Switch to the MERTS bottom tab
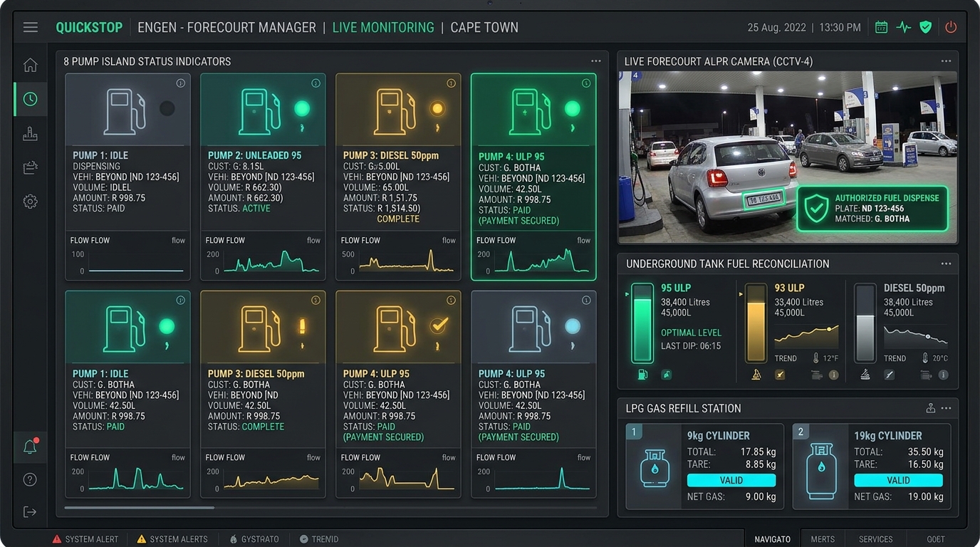This screenshot has height=547, width=980. 823,539
